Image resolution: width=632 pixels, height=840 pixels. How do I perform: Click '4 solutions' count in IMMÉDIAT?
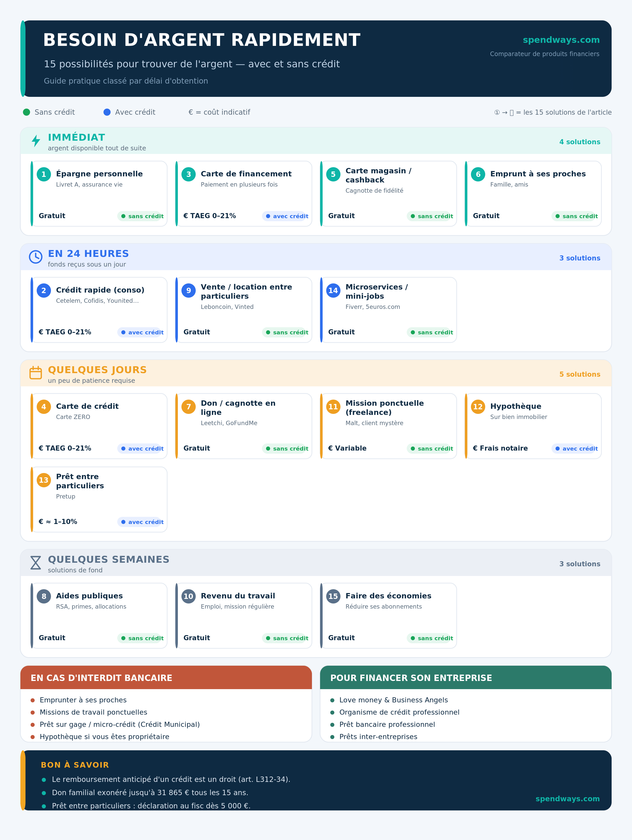tap(580, 142)
